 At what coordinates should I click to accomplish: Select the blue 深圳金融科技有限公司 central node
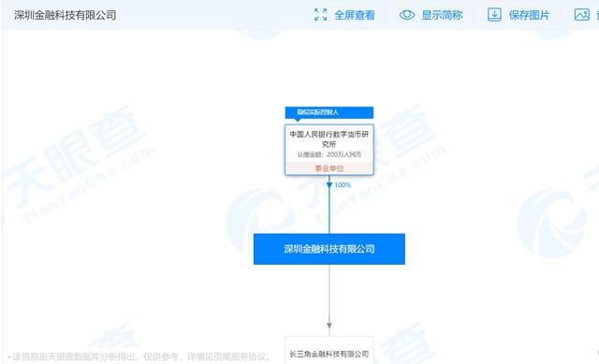pyautogui.click(x=329, y=249)
